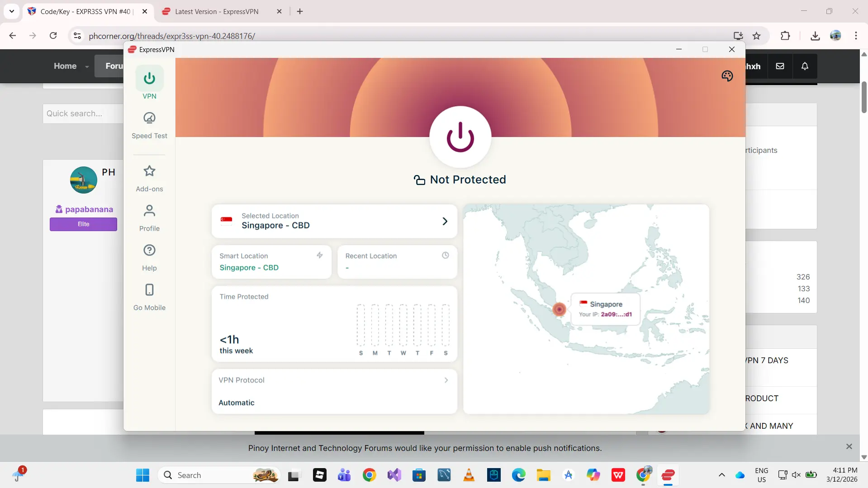Open Help in the sidebar
The image size is (868, 488).
(x=149, y=258)
